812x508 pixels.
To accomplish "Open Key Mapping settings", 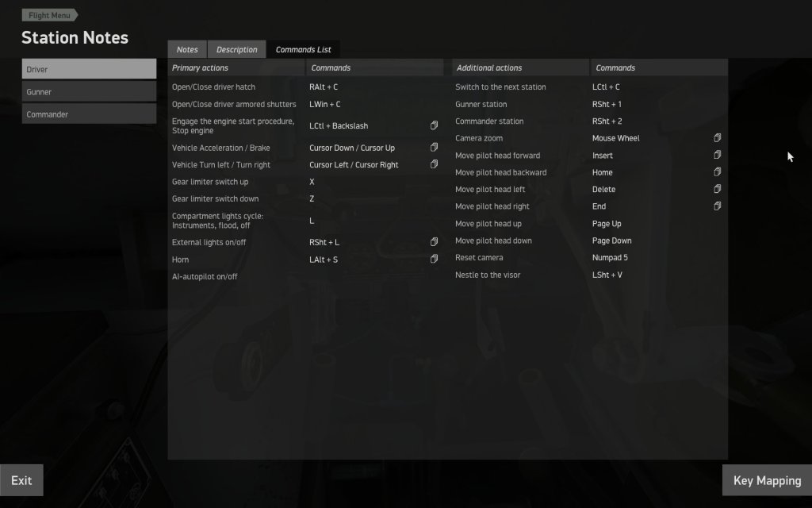I will (x=767, y=480).
